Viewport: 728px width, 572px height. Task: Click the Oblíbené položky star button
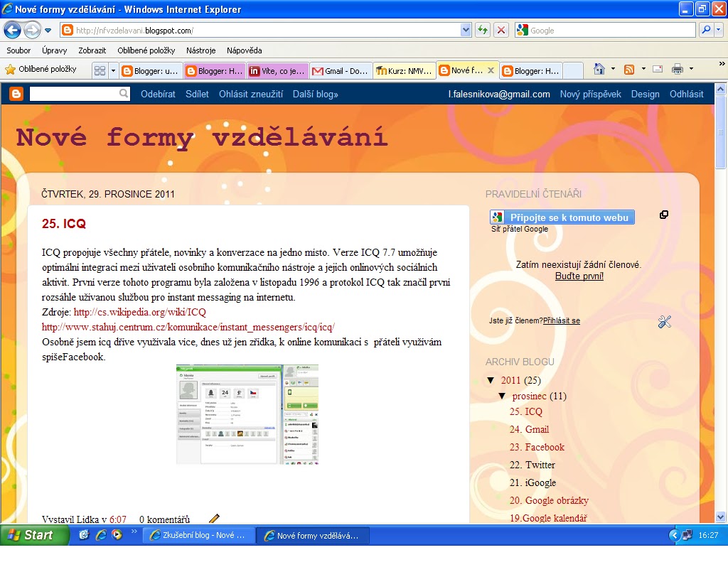point(41,69)
